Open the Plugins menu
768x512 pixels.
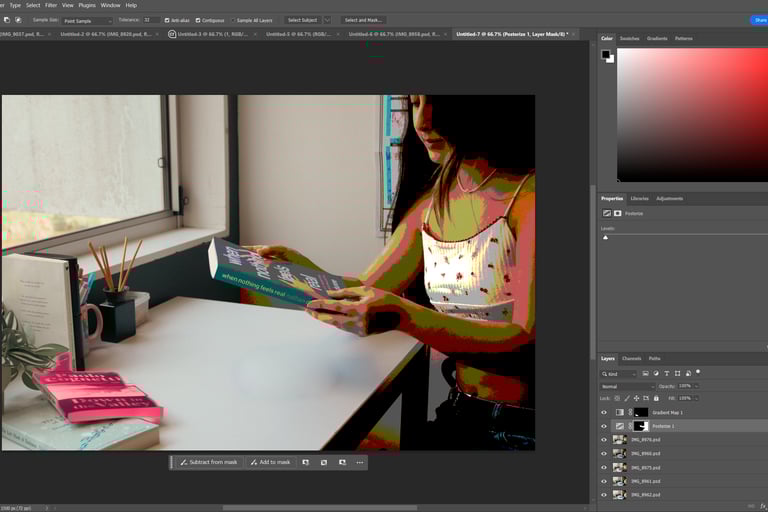point(87,5)
